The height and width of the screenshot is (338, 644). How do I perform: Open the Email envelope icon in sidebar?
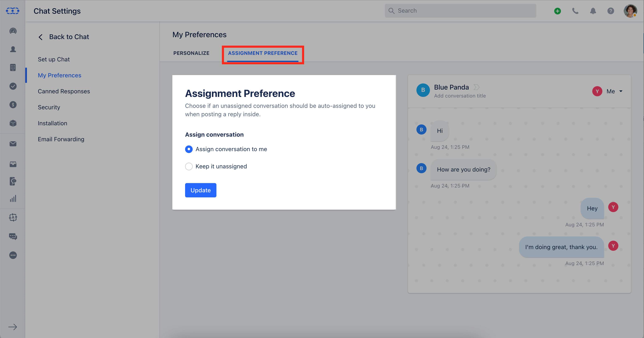point(13,144)
